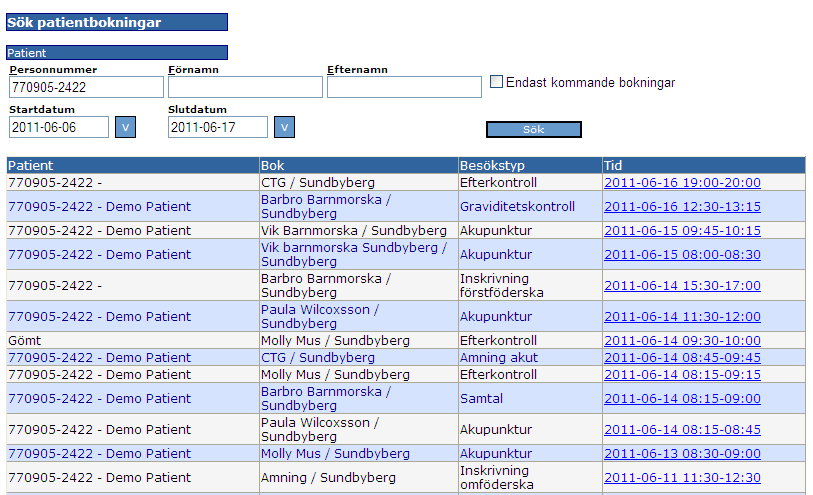The width and height of the screenshot is (813, 495).
Task: Open booking 2011-06-14 09:30-10:00
Action: [682, 341]
